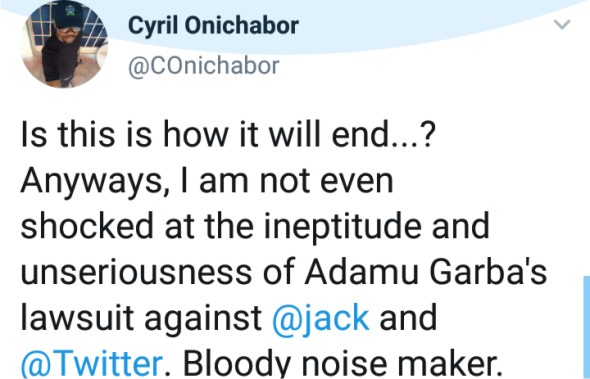
Task: Click blank white space right of @COnichabor
Action: pos(414,68)
